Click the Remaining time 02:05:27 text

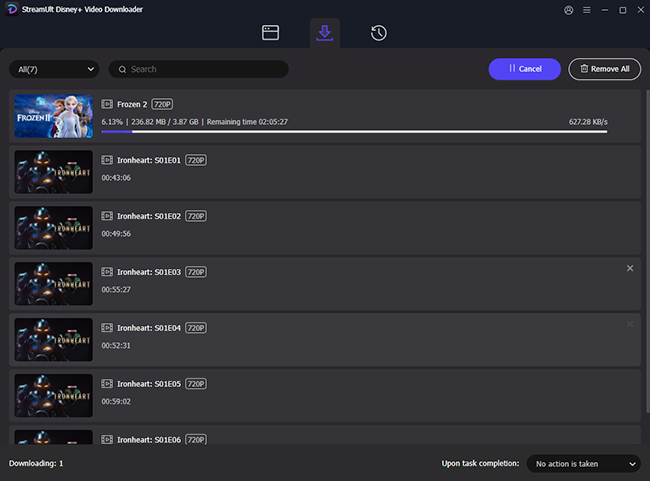click(x=247, y=122)
